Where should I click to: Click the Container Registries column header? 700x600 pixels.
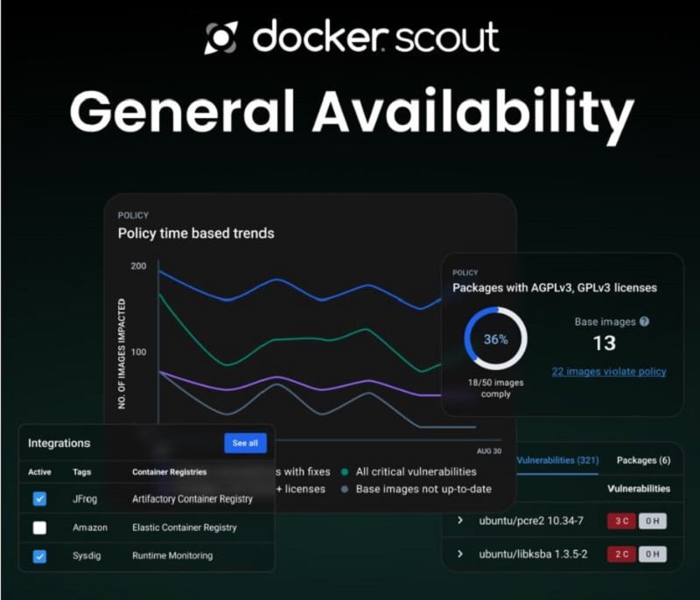point(169,472)
